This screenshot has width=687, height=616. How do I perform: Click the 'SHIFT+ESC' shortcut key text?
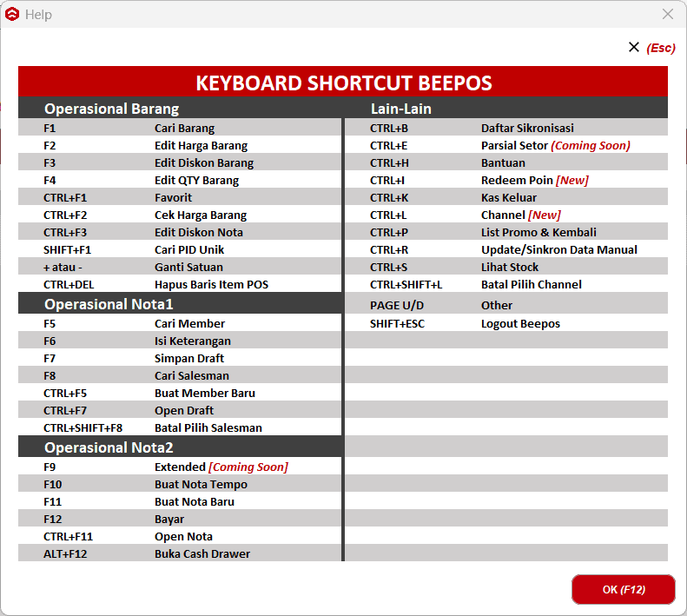pyautogui.click(x=397, y=323)
